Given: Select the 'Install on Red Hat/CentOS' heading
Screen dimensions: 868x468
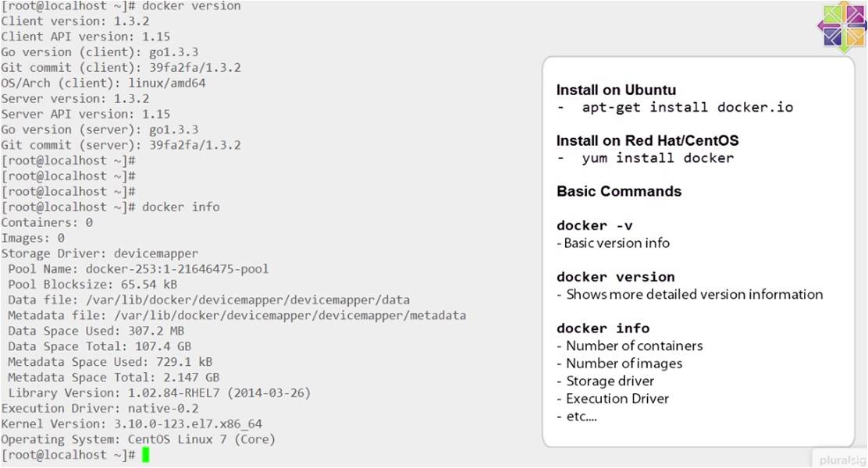Looking at the screenshot, I should 647,141.
